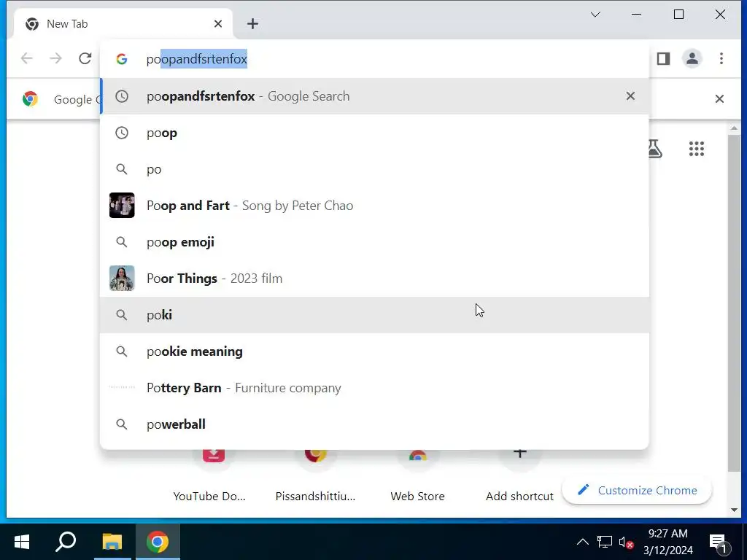Select the 'powerball' suggestion
This screenshot has height=560, width=747.
[x=374, y=424]
